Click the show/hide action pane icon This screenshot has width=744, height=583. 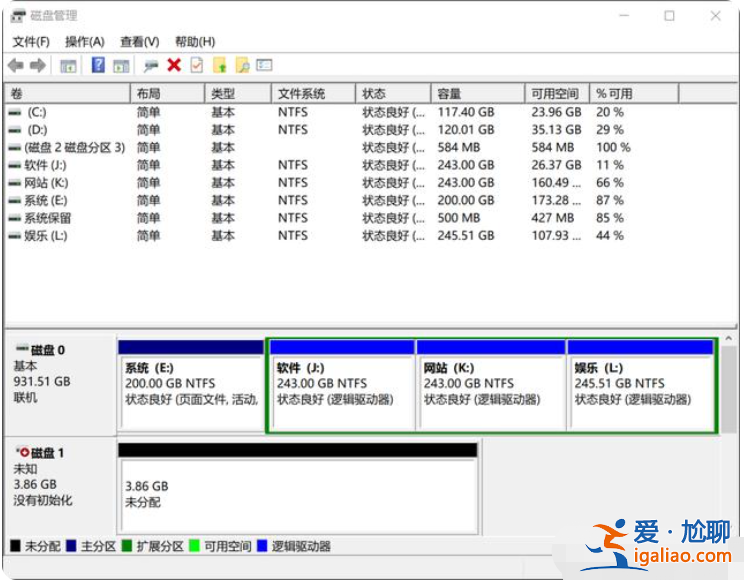point(121,65)
